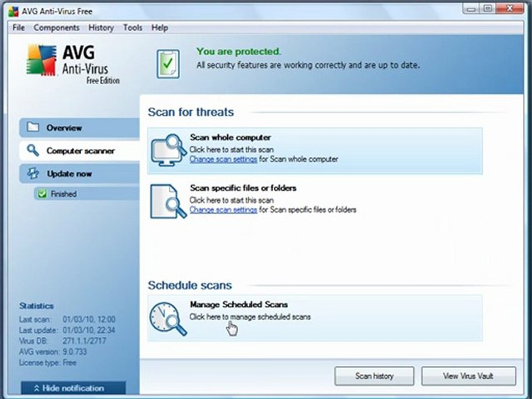
Task: Click the Manage Scheduled Scans clock icon
Action: pyautogui.click(x=168, y=319)
